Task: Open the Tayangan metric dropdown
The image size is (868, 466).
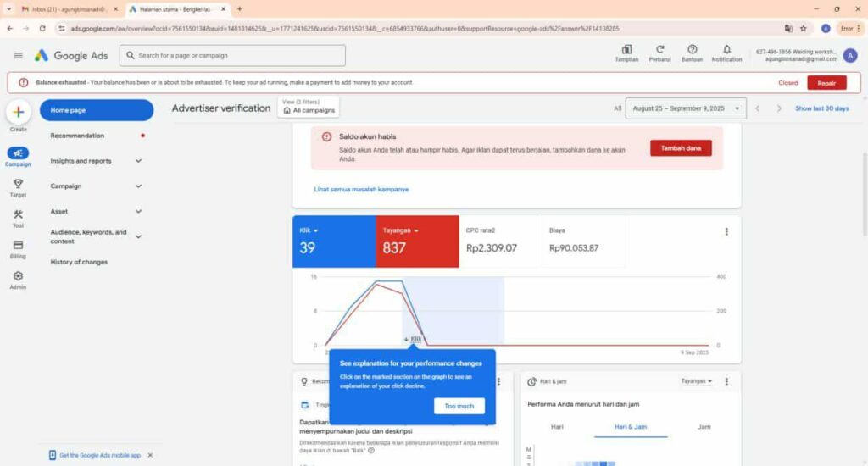Action: pyautogui.click(x=400, y=230)
